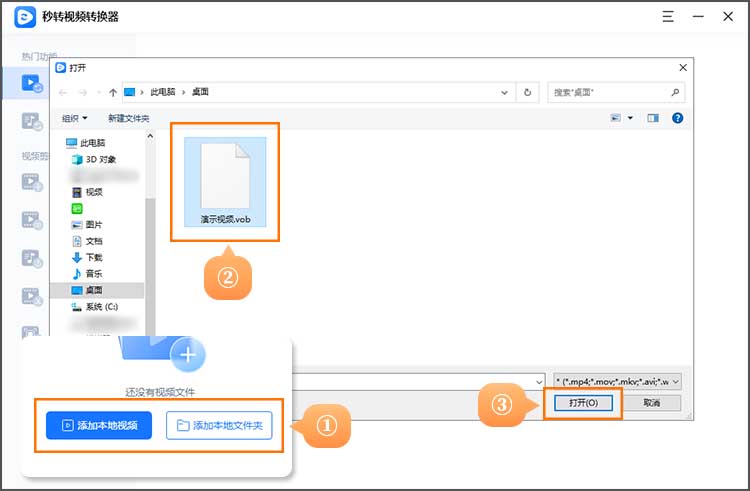The height and width of the screenshot is (491, 750).
Task: Click 桌面 in the address breadcrumb
Action: click(200, 92)
